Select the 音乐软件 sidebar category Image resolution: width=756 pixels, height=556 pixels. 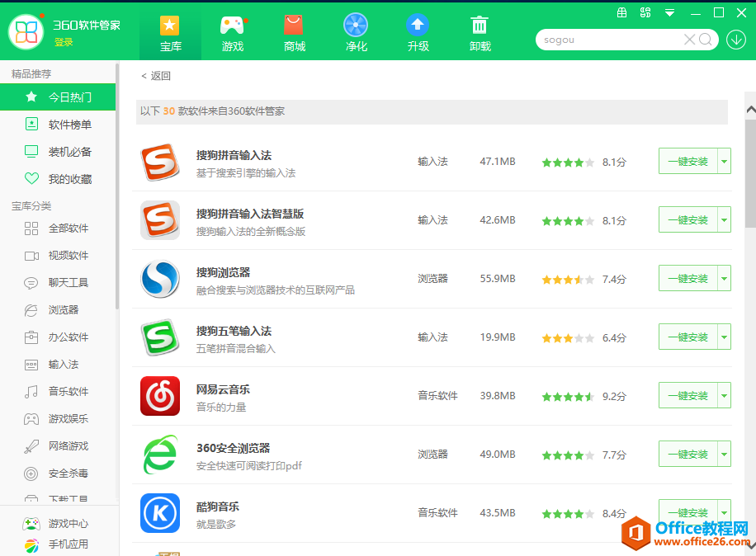pos(58,392)
